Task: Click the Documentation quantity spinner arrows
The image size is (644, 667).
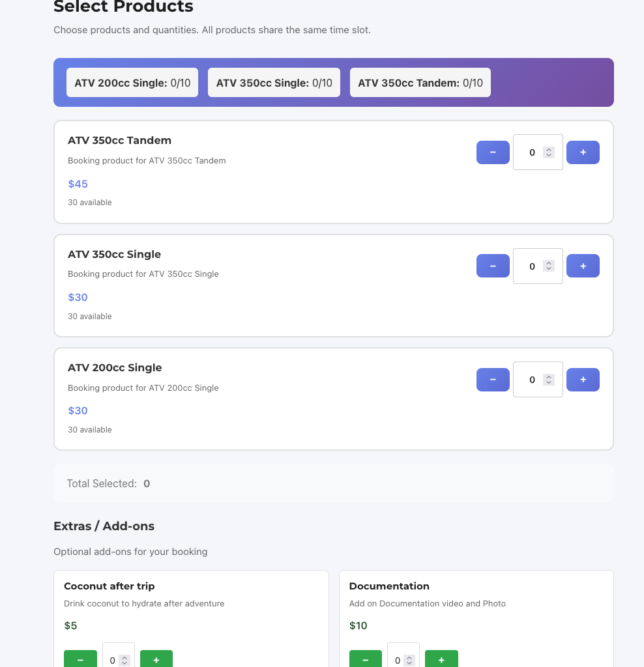Action: (410, 660)
